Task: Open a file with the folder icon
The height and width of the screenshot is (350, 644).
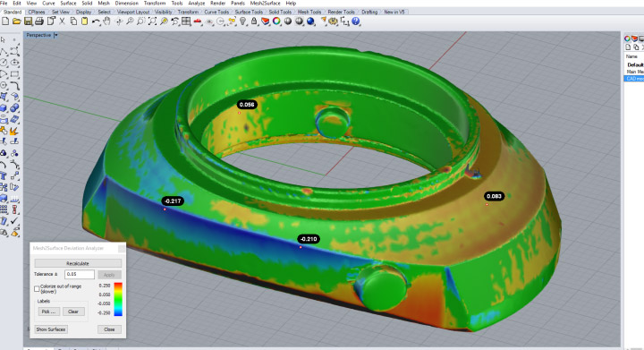Action: [16, 21]
